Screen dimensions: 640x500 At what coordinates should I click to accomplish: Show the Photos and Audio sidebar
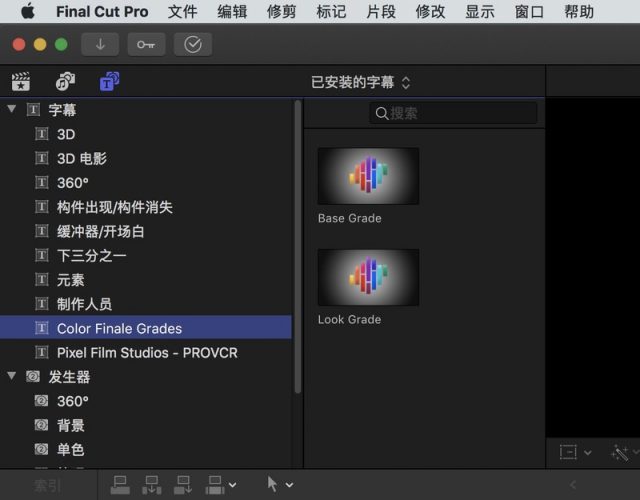65,81
